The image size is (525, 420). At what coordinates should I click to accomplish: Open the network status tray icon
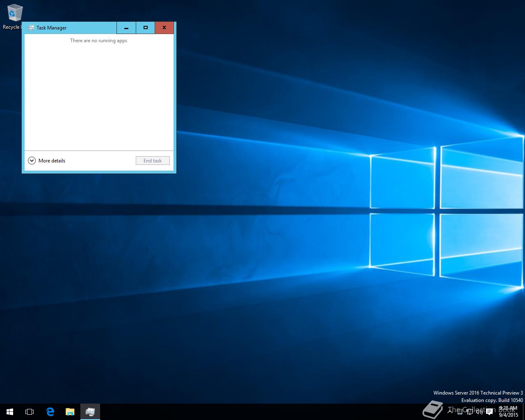[x=470, y=412]
